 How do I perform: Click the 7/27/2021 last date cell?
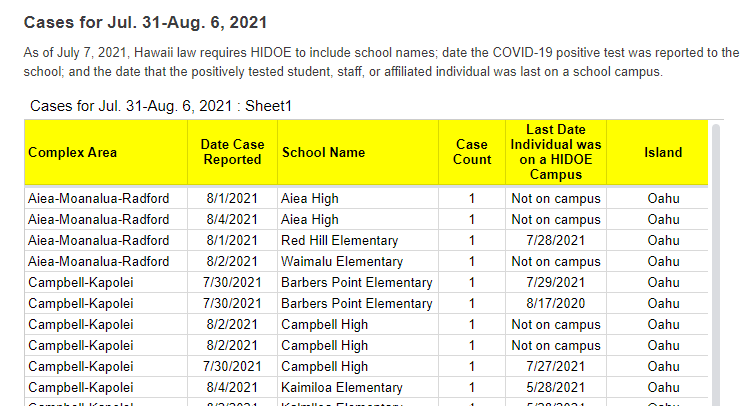(x=556, y=367)
